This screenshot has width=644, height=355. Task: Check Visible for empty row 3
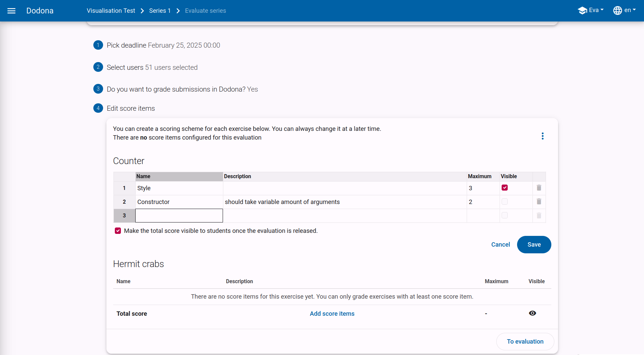505,215
